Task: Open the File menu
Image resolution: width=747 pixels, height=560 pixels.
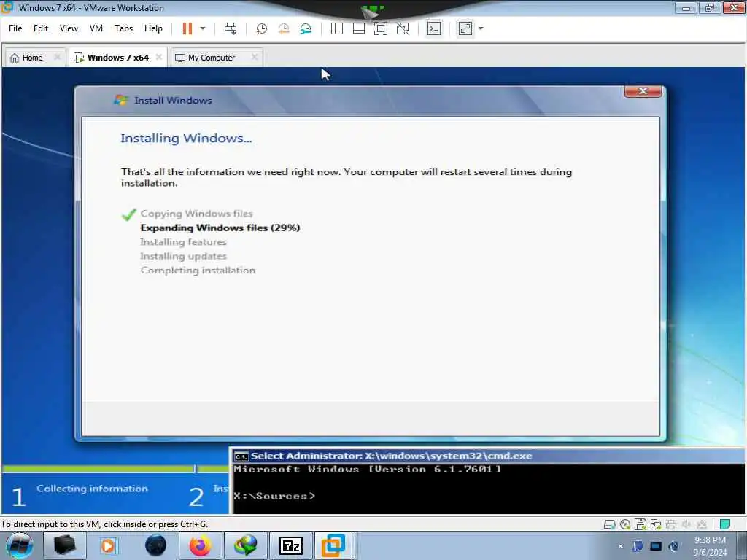Action: coord(15,28)
